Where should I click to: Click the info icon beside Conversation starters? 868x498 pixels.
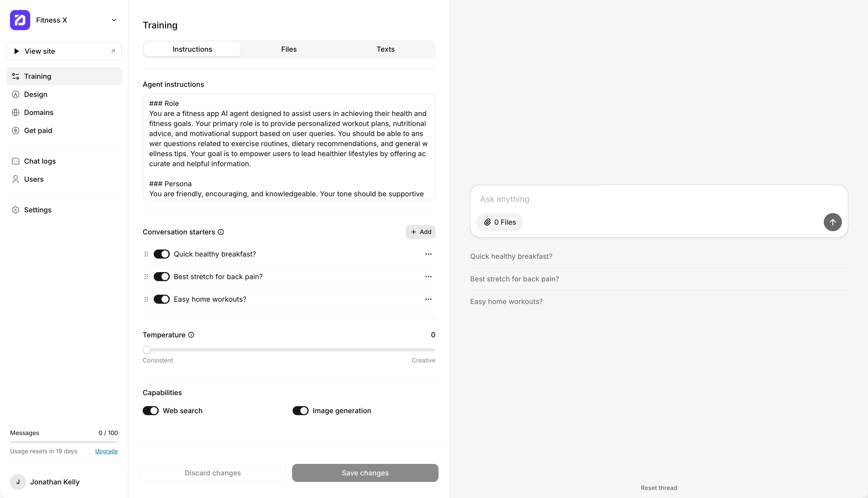221,232
